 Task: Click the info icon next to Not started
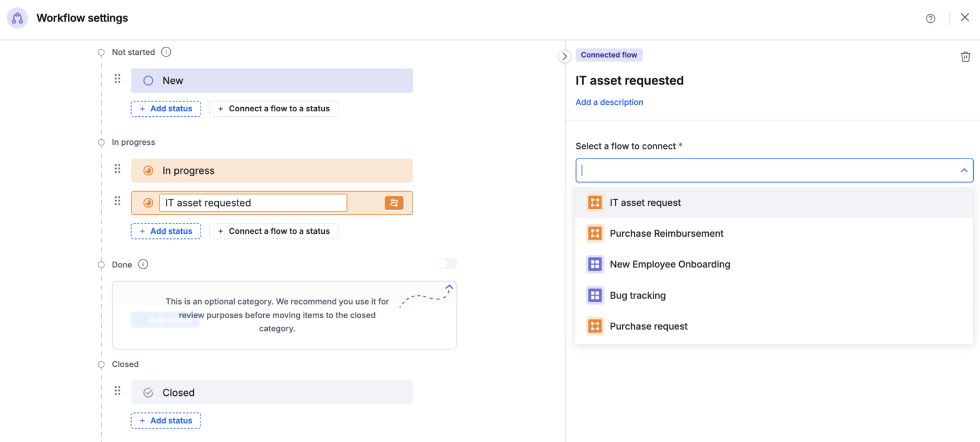click(x=166, y=52)
